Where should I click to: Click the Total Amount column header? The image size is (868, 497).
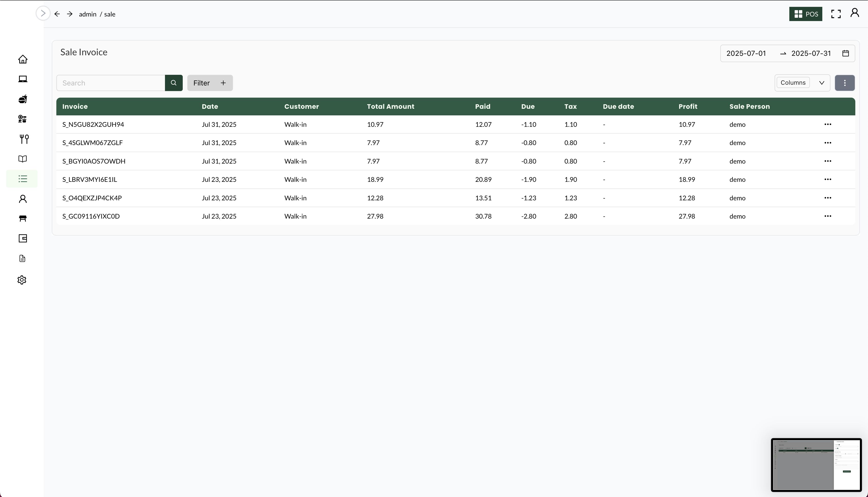[x=390, y=106]
